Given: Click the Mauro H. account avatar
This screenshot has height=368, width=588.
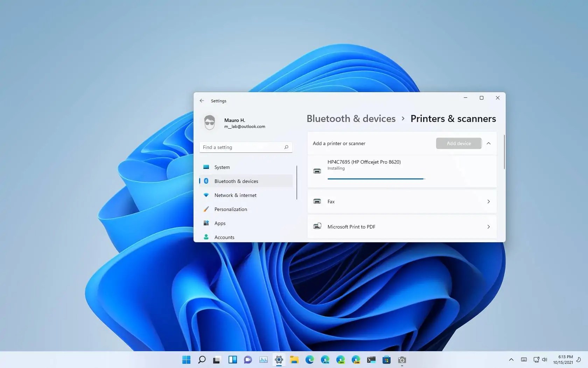Looking at the screenshot, I should [209, 122].
